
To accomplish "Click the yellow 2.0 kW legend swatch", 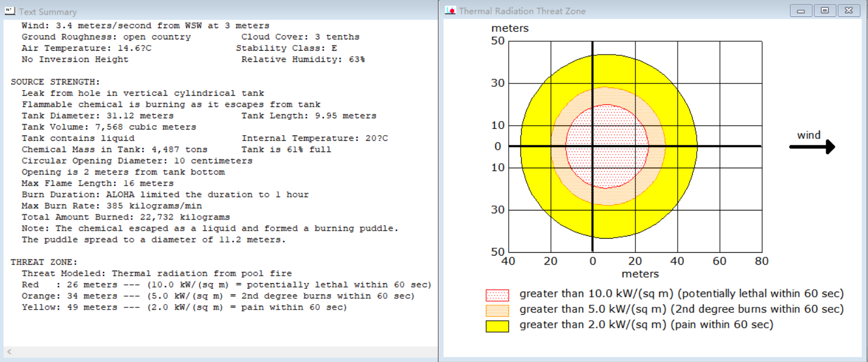I will [x=497, y=326].
